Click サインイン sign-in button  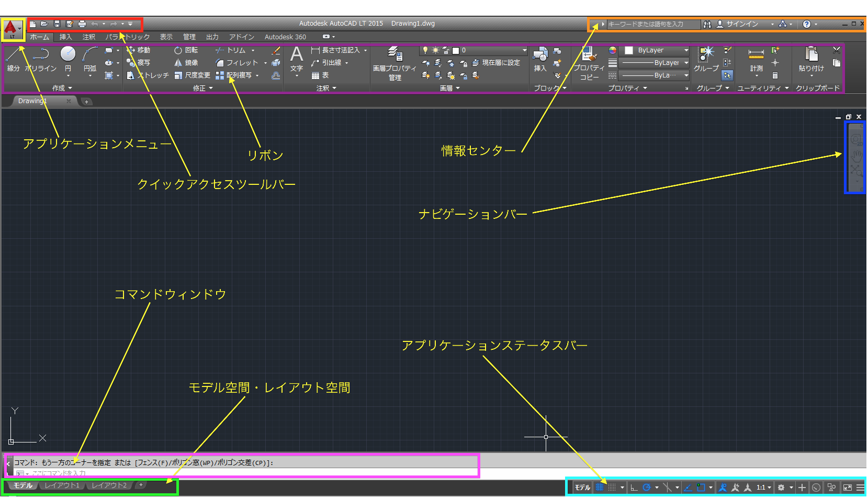[x=737, y=24]
